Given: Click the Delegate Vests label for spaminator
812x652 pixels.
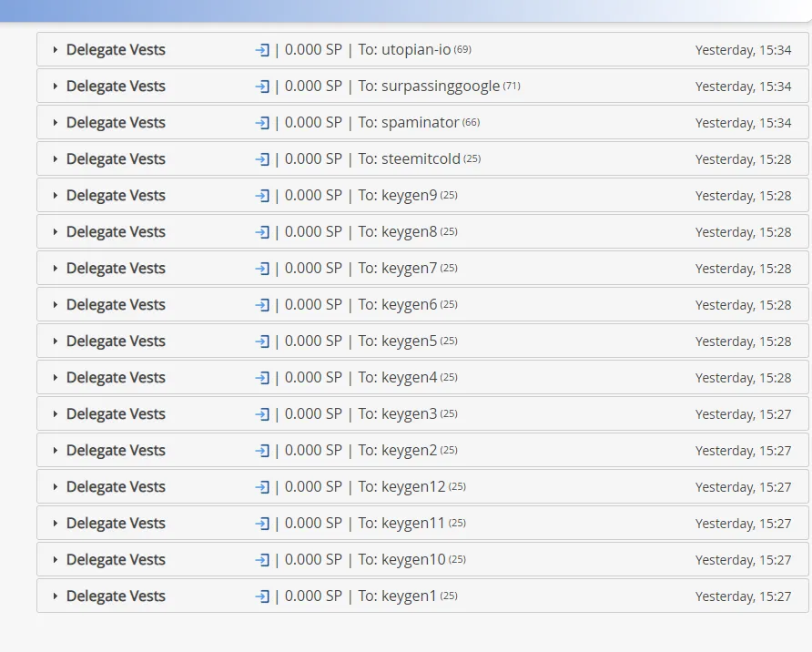Looking at the screenshot, I should point(116,123).
